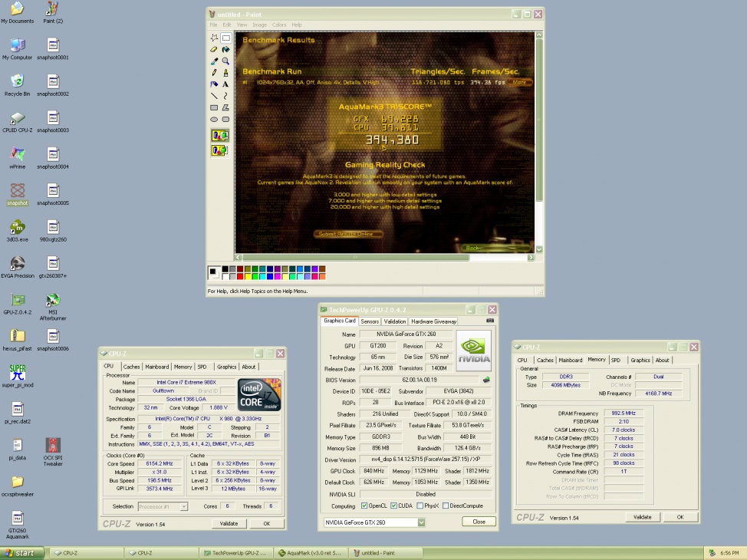Enable the PhysX checkbox
The height and width of the screenshot is (560, 747).
(419, 506)
